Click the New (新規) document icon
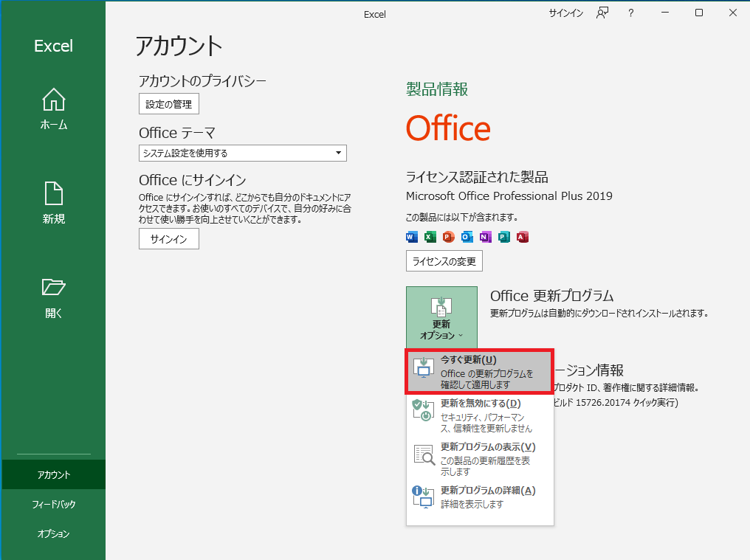 [x=54, y=193]
